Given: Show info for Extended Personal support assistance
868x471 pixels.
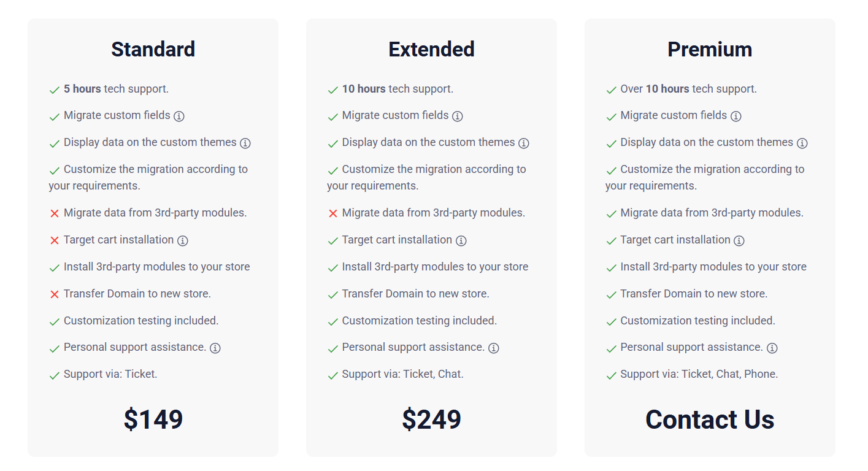Looking at the screenshot, I should pos(494,348).
